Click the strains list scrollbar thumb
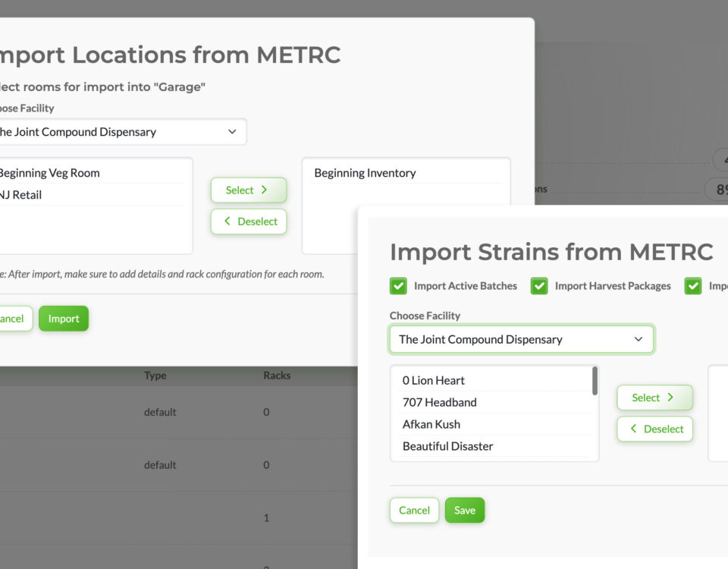 pyautogui.click(x=595, y=381)
